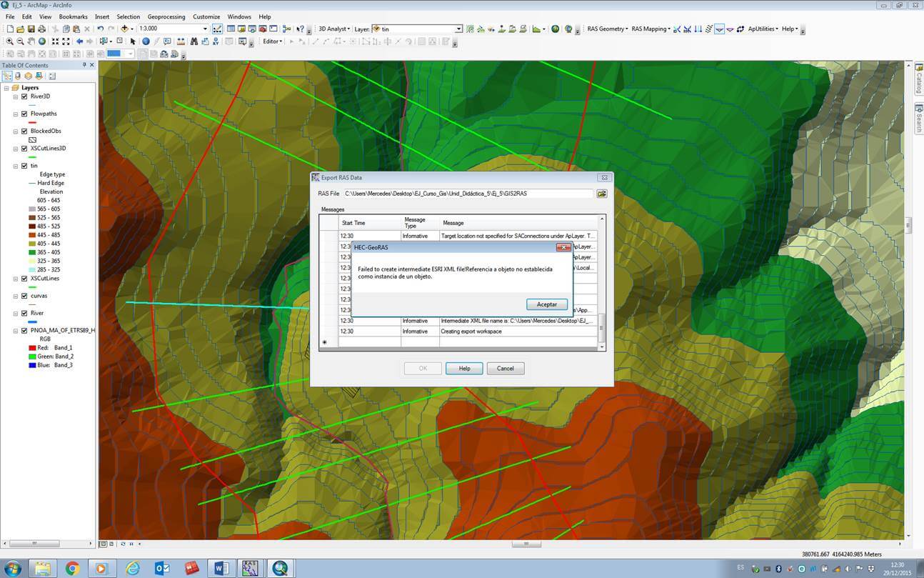Open the ApUtilities dropdown
Screen dimensions: 924x578
coord(763,29)
